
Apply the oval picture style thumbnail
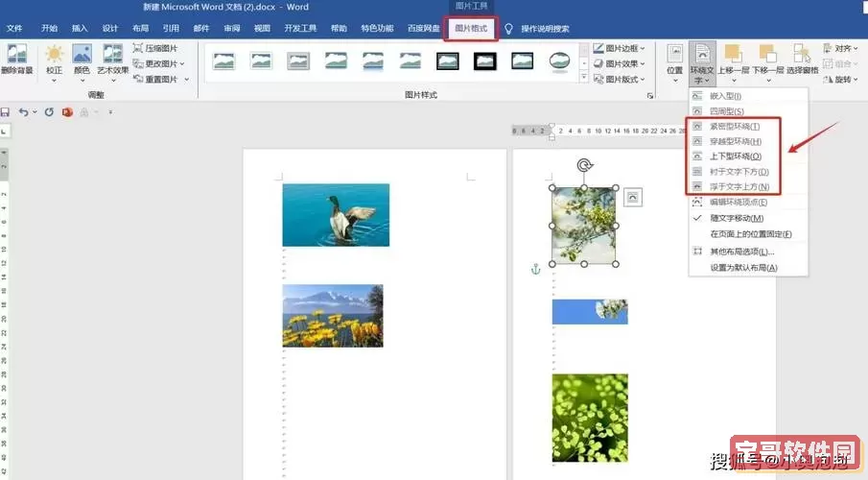pyautogui.click(x=560, y=60)
